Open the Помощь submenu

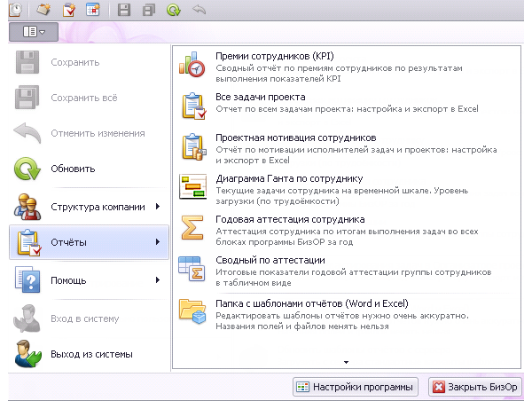pos(89,281)
